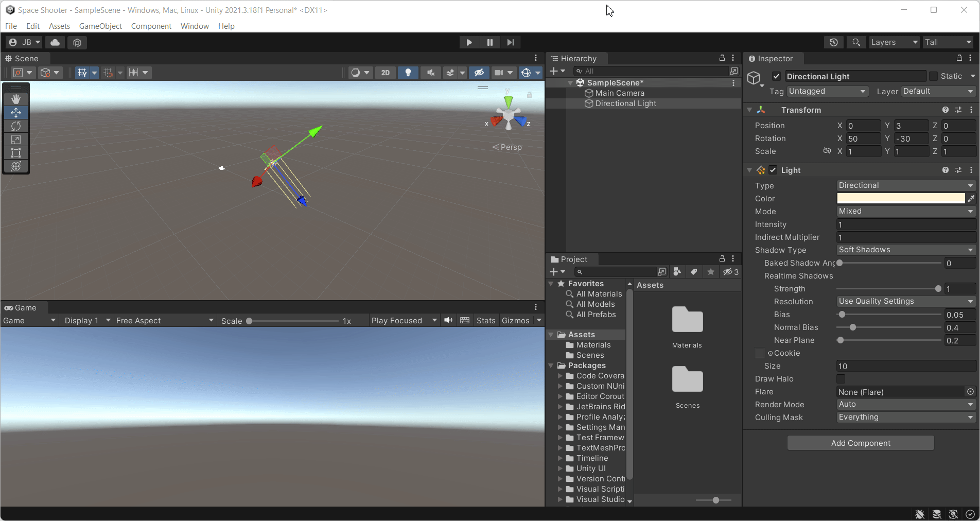
Task: Lock the Hierarchy panel
Action: pyautogui.click(x=722, y=58)
